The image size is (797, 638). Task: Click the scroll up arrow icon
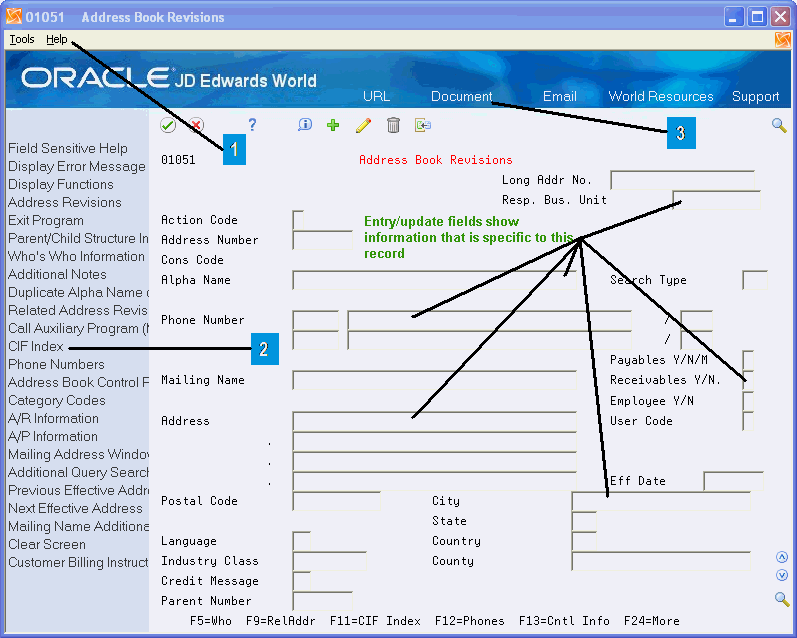(782, 557)
